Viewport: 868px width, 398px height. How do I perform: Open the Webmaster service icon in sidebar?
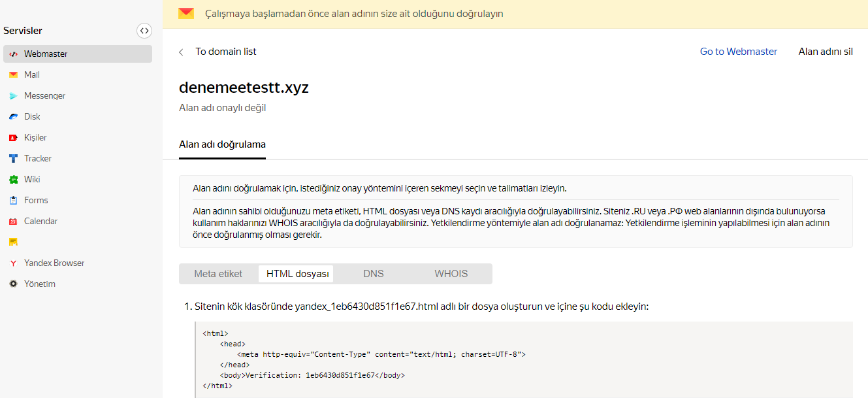coord(13,54)
